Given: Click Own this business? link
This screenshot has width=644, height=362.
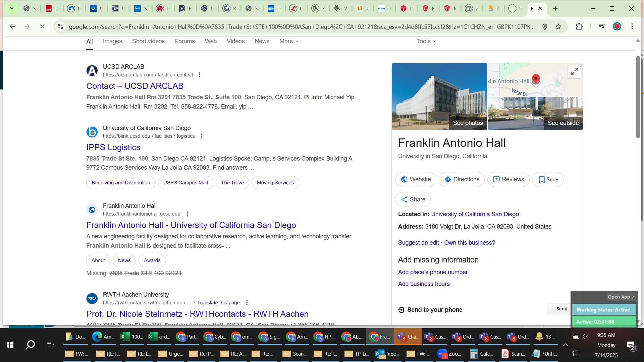Looking at the screenshot, I should (470, 243).
